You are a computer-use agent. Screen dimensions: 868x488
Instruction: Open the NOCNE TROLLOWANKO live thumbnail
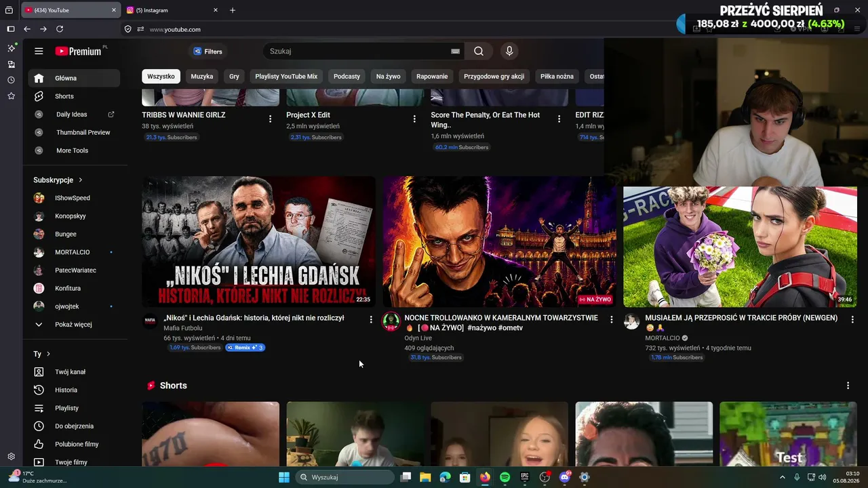click(499, 242)
